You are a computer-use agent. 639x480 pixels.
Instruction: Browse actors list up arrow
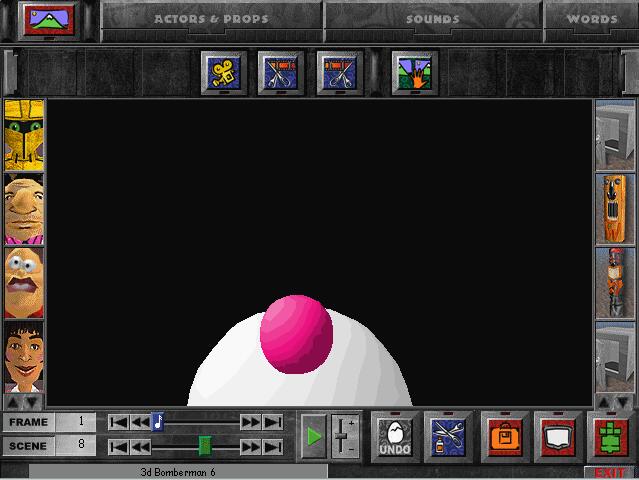[13, 403]
